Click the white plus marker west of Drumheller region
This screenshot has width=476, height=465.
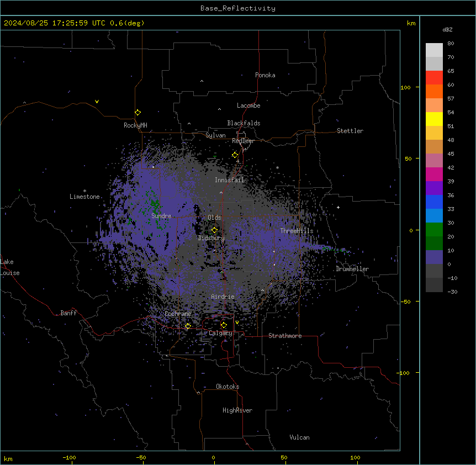coord(338,207)
